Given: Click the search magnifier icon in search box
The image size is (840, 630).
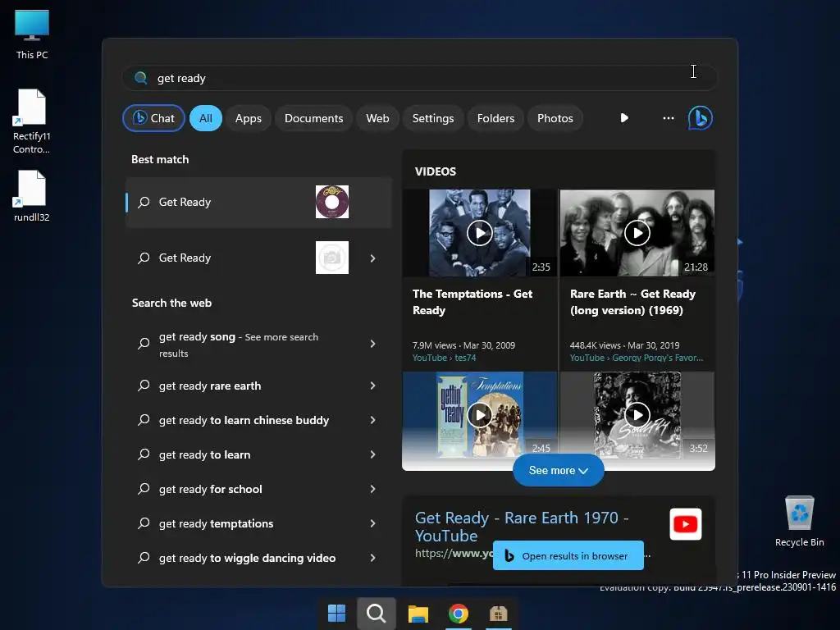Looking at the screenshot, I should (141, 78).
